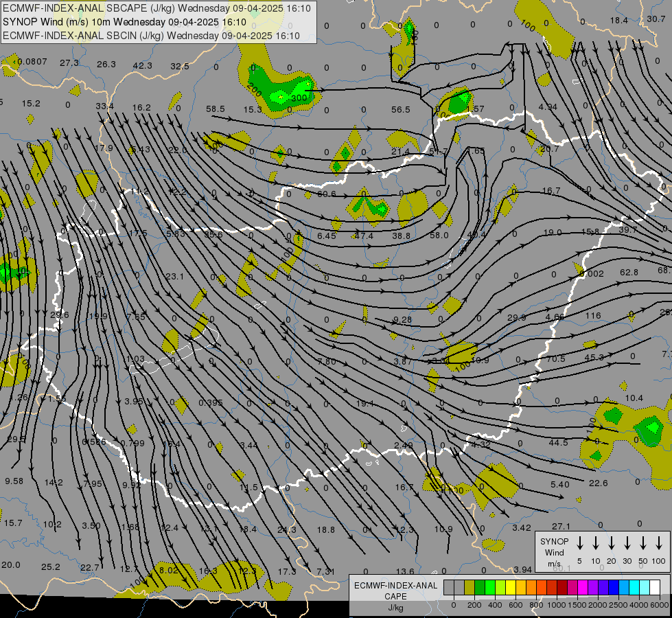Click the 20 m/s wind arrow in legend
Screen dimensions: 672x618
(x=612, y=543)
